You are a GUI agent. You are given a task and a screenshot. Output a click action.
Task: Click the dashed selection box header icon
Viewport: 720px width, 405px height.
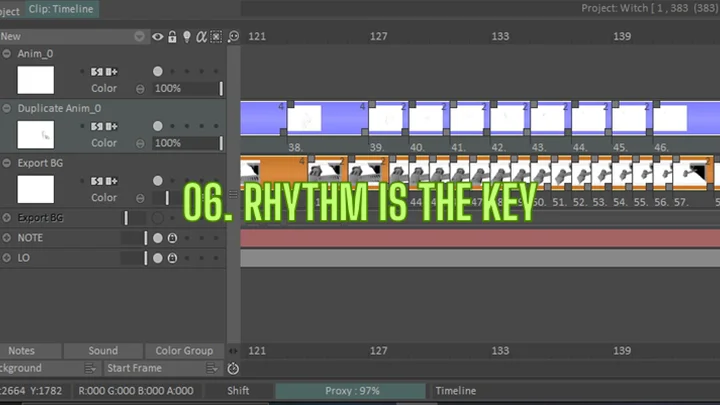(215, 37)
